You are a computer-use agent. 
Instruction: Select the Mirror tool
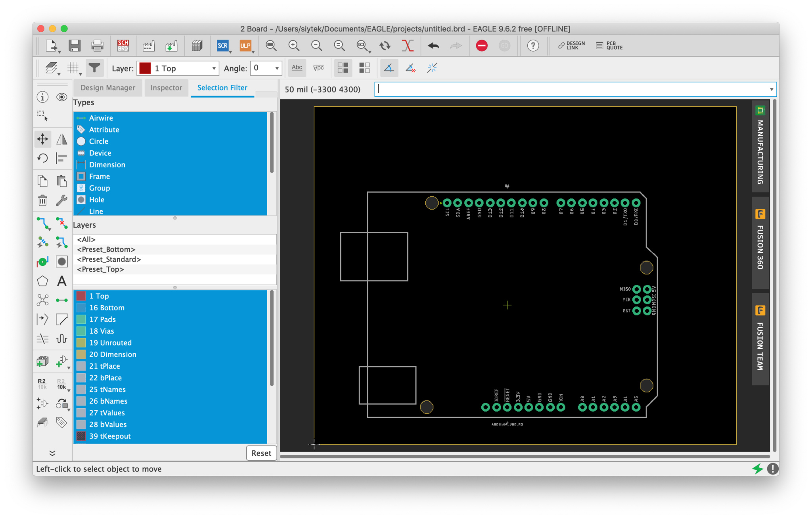pyautogui.click(x=61, y=139)
